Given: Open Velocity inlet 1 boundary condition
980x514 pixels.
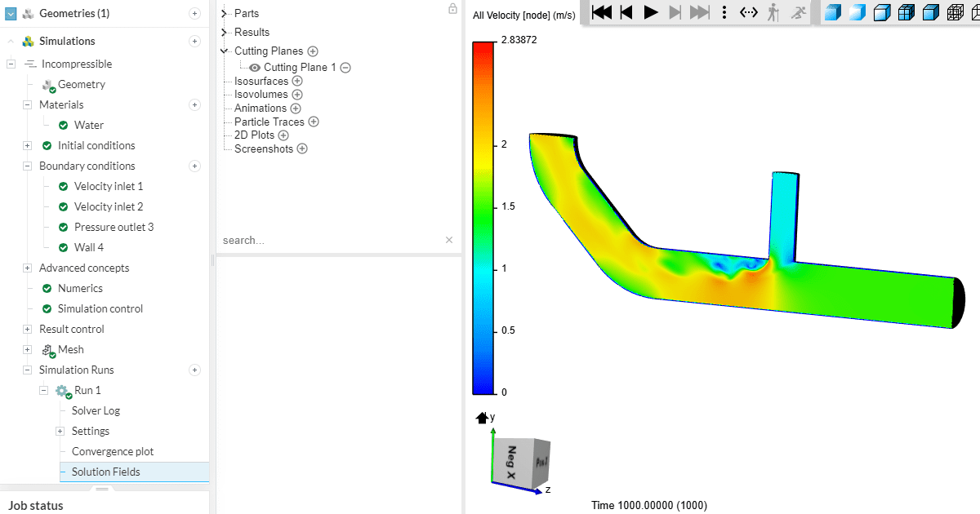Looking at the screenshot, I should pyautogui.click(x=109, y=186).
